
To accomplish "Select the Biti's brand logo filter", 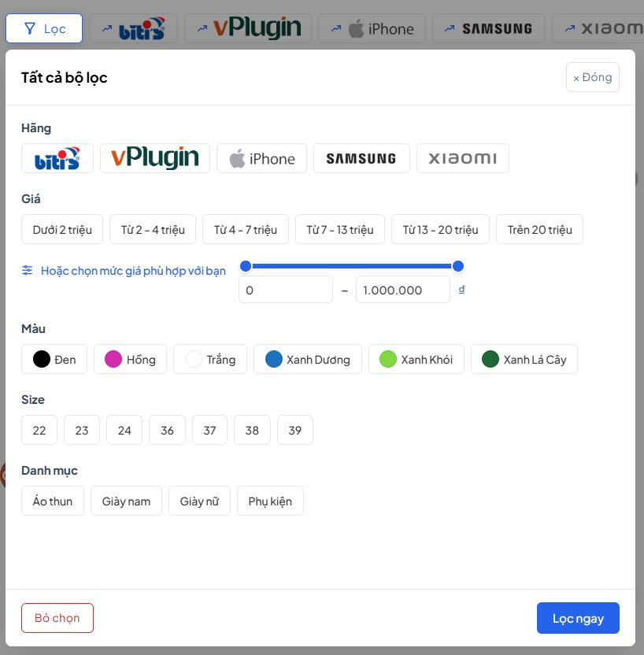I will [x=57, y=158].
